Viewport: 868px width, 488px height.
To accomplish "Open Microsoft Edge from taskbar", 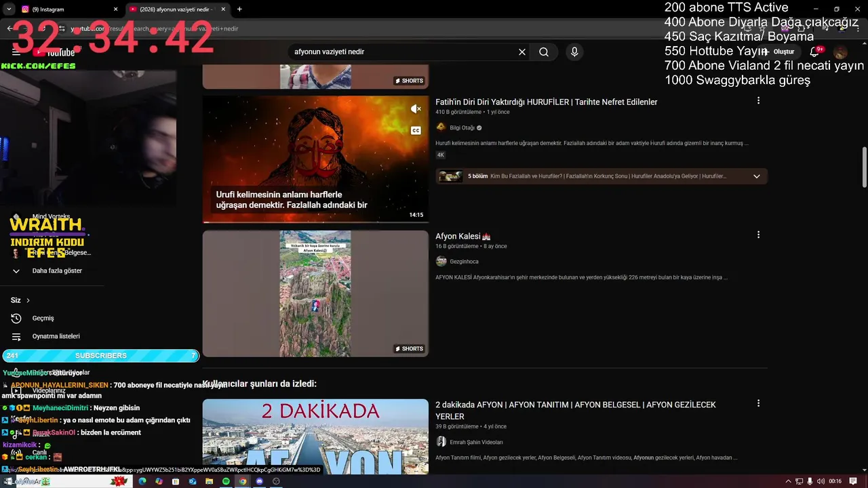I will (142, 481).
